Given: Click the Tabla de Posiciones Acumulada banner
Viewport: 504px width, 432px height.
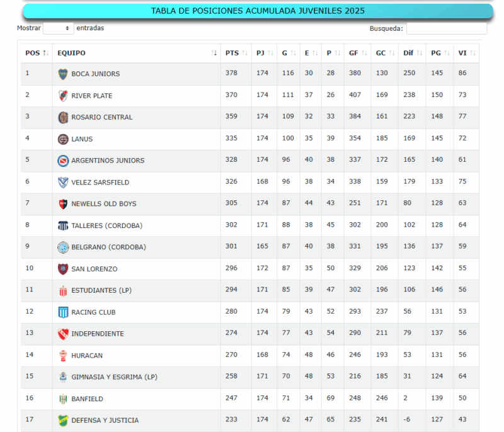Looking at the screenshot, I should point(258,11).
